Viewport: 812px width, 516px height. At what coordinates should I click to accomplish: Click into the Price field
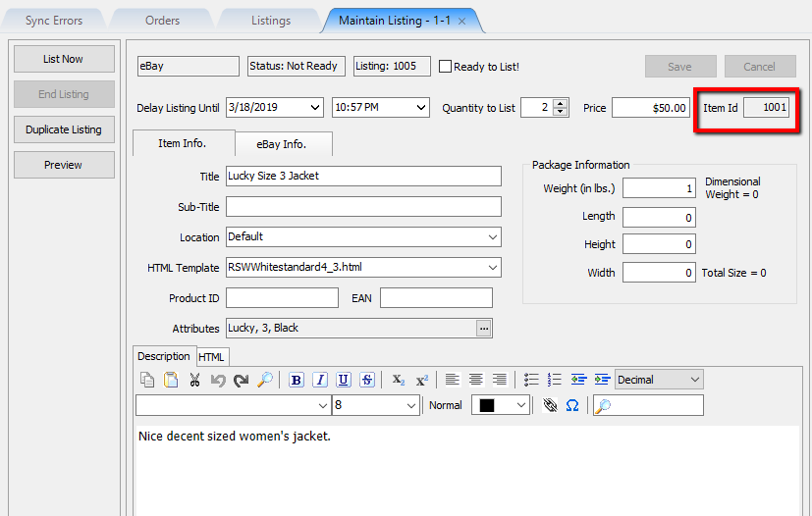tap(650, 108)
